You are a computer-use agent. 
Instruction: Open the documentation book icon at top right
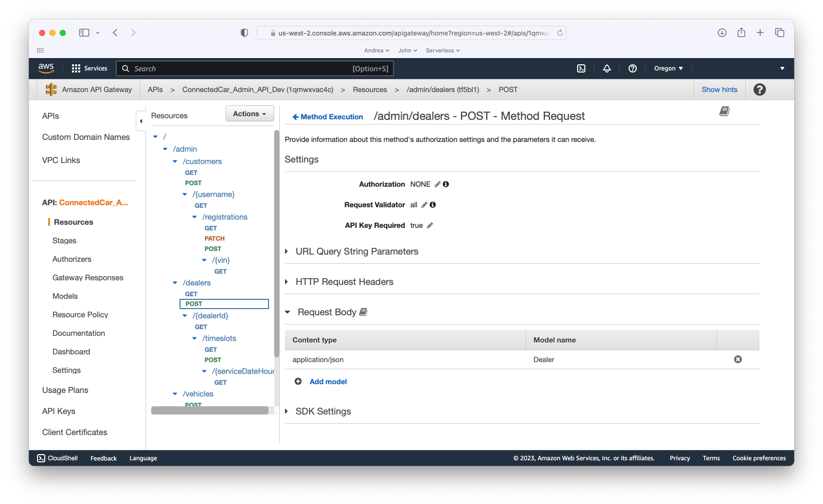(x=725, y=111)
